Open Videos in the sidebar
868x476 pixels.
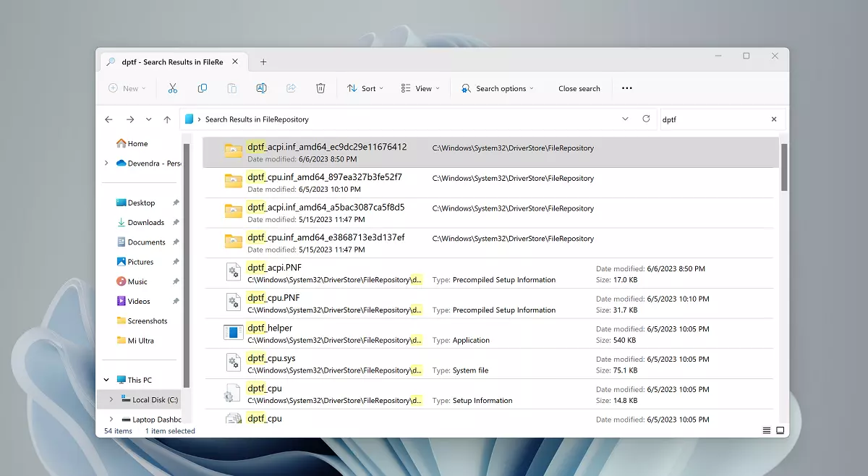click(139, 301)
